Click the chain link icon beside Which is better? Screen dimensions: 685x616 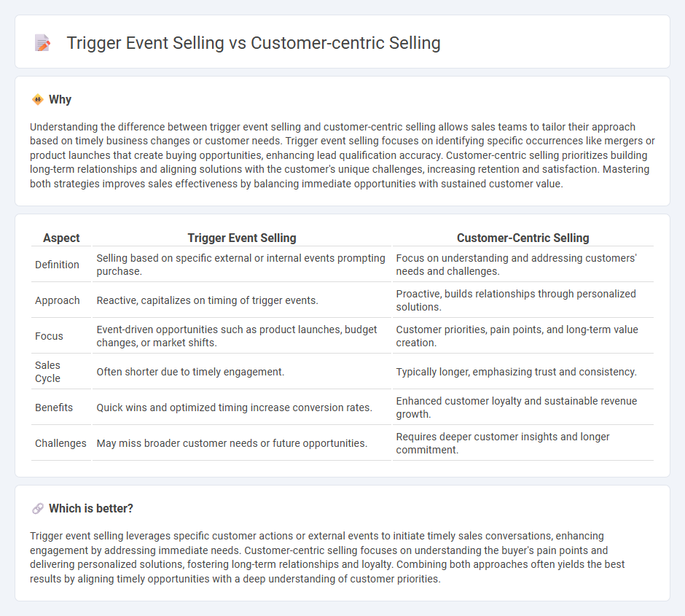(38, 509)
